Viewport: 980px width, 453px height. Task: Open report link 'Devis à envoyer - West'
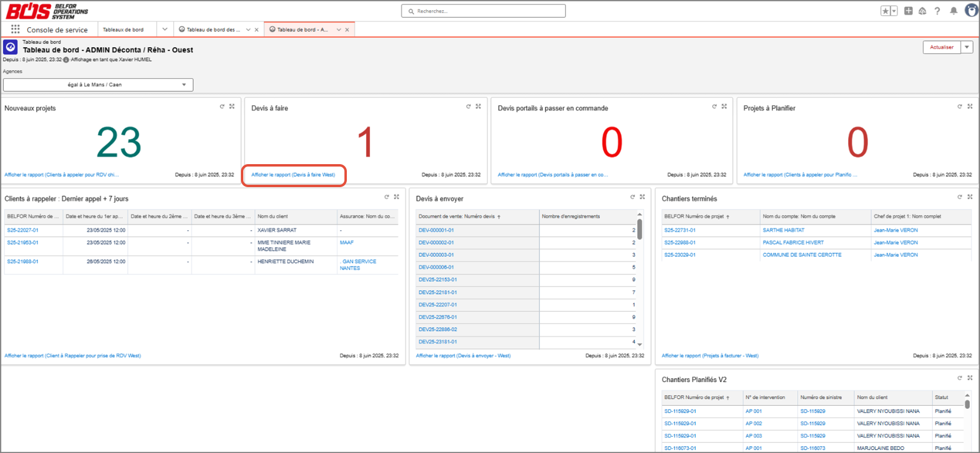[463, 355]
